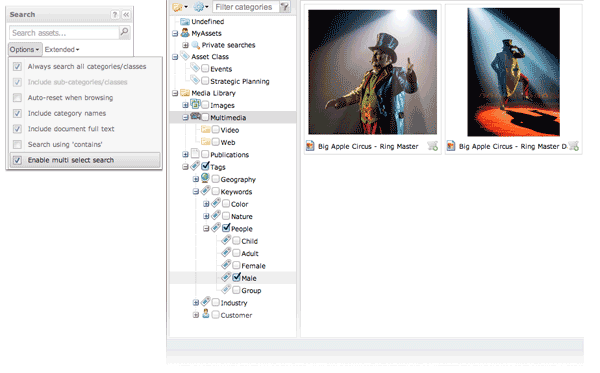The width and height of the screenshot is (600, 373).
Task: Click the Asset Class tag icon
Action: coord(185,56)
